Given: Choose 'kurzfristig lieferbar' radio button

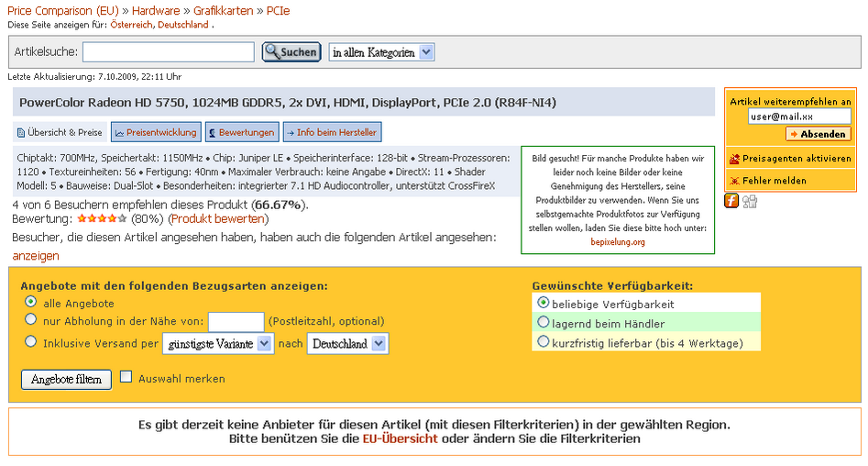Looking at the screenshot, I should (543, 341).
